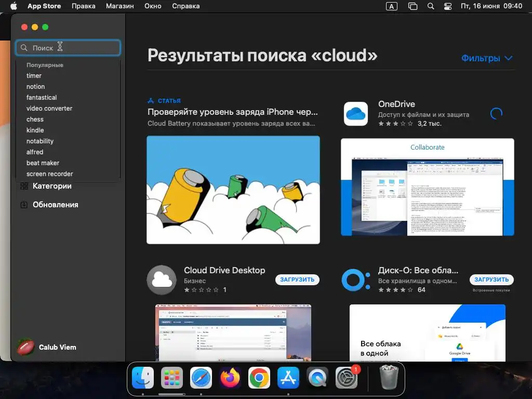This screenshot has width=532, height=399.
Task: Download Cloud Drive Desktop with Загрузить
Action: pyautogui.click(x=297, y=280)
